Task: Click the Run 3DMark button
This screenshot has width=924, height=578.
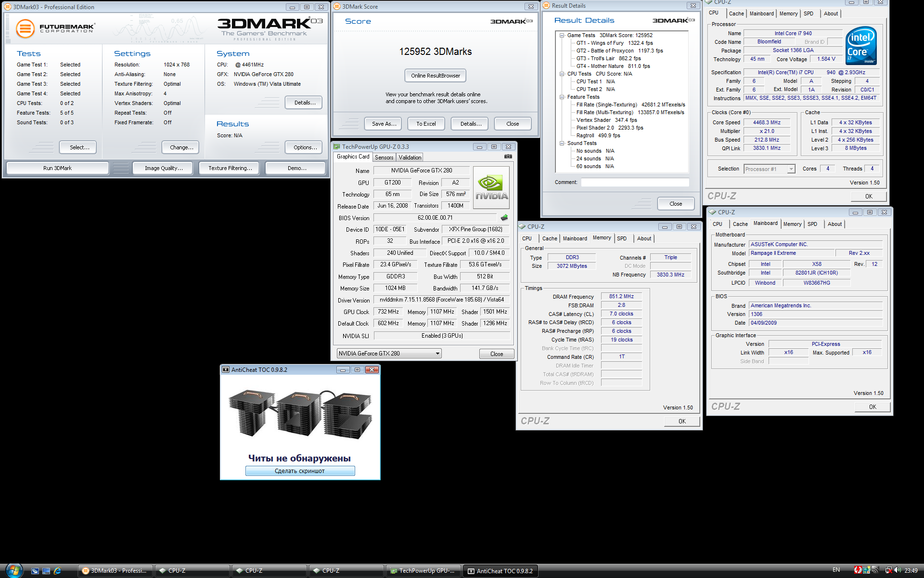Action: point(57,168)
